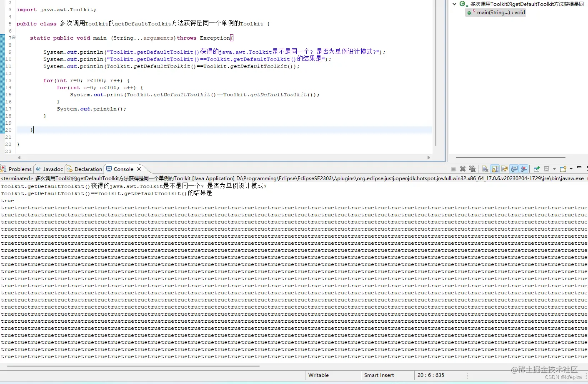Open the Open Console dropdown arrow
588x384 pixels.
point(571,169)
